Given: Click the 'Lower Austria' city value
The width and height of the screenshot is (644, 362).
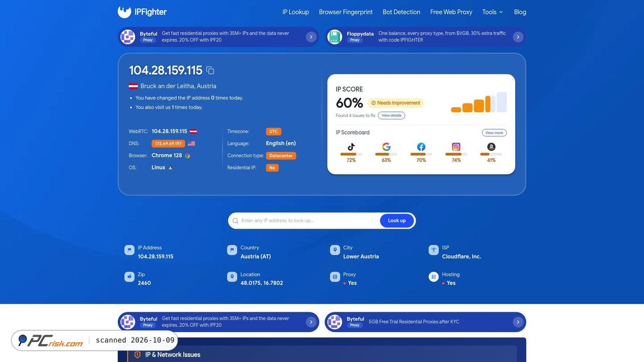Looking at the screenshot, I should (361, 257).
